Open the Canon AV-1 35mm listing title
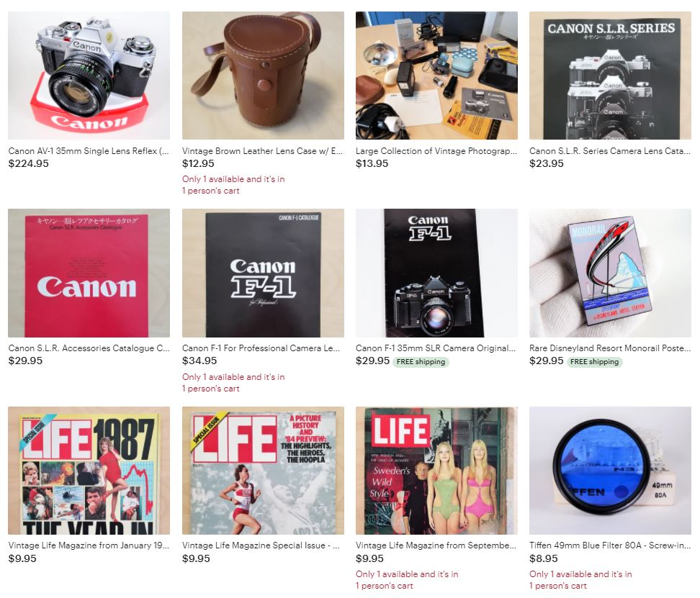The width and height of the screenshot is (700, 598). pyautogui.click(x=89, y=151)
